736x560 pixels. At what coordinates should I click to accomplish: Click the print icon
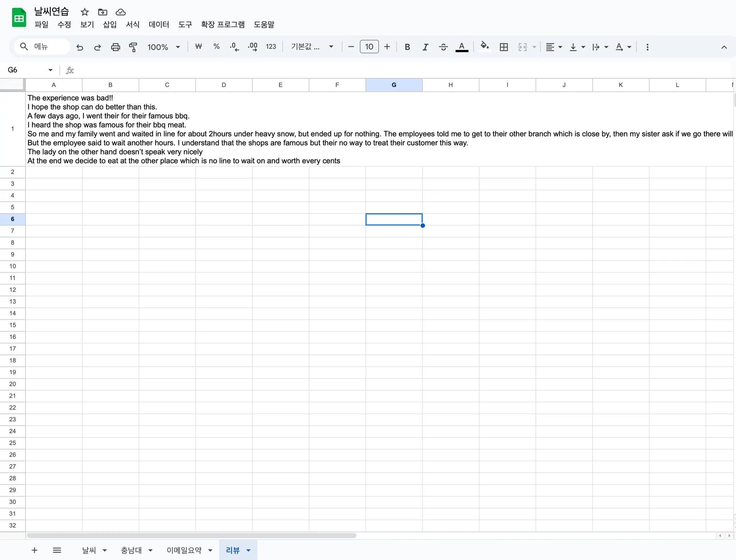pos(115,47)
